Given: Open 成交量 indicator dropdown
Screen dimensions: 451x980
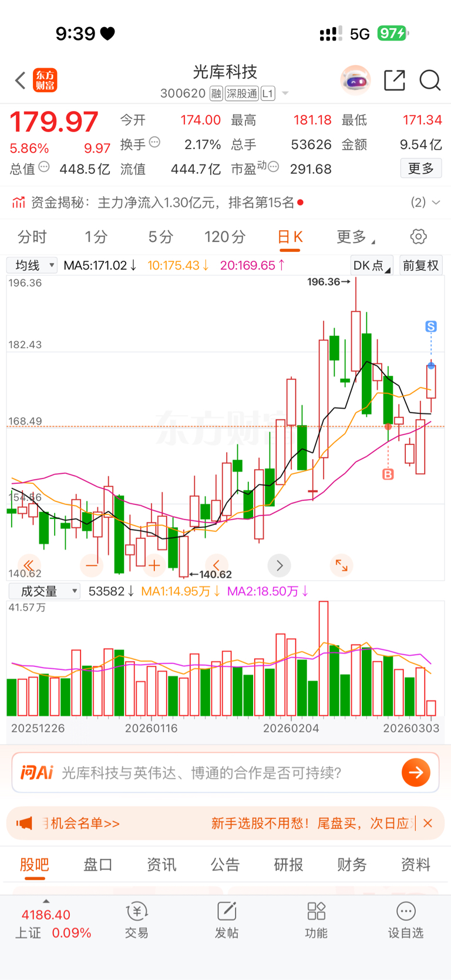Looking at the screenshot, I should (x=44, y=591).
